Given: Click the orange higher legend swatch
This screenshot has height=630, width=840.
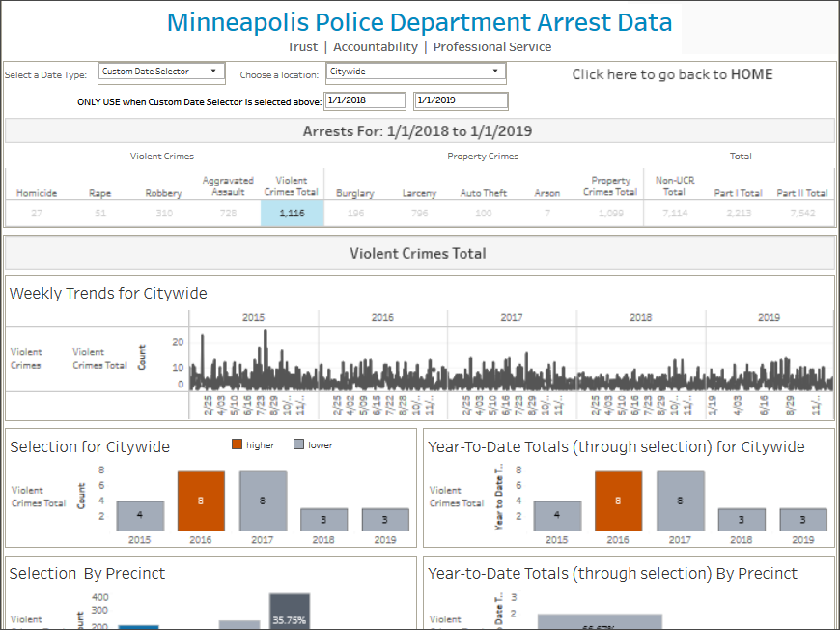Looking at the screenshot, I should [237, 444].
